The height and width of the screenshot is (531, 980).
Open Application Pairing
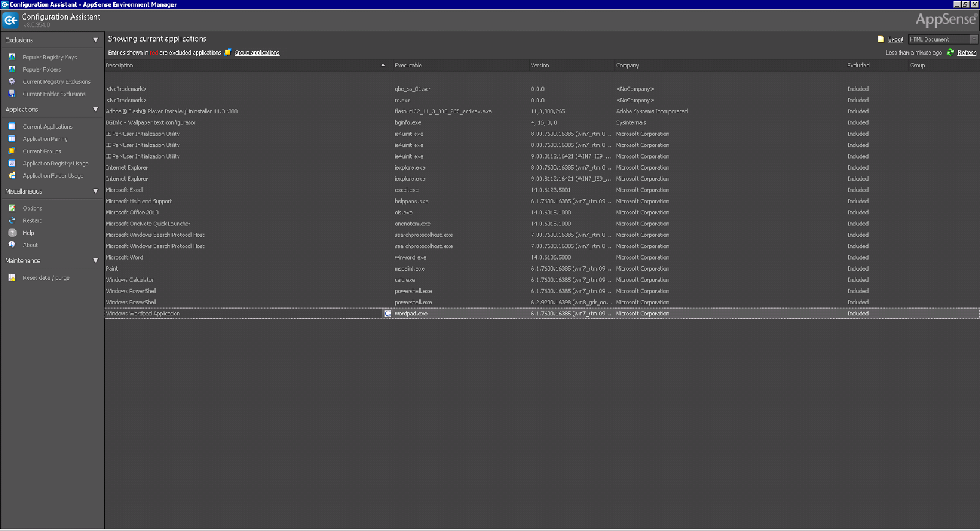[x=45, y=139]
